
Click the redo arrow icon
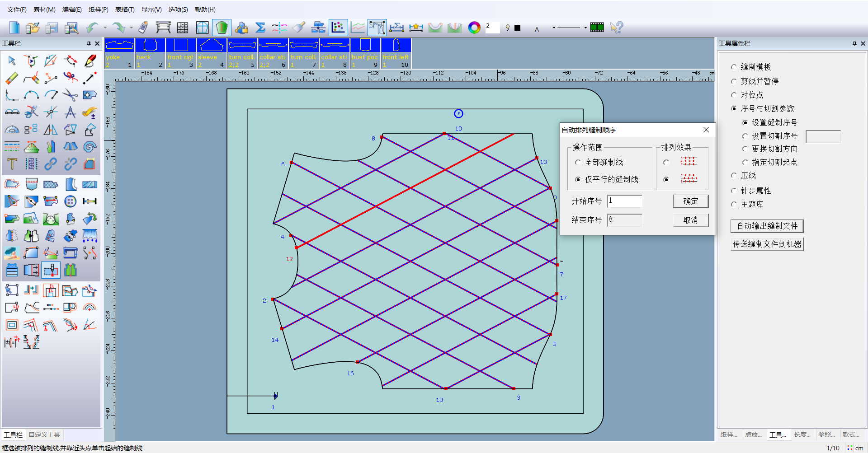(118, 28)
